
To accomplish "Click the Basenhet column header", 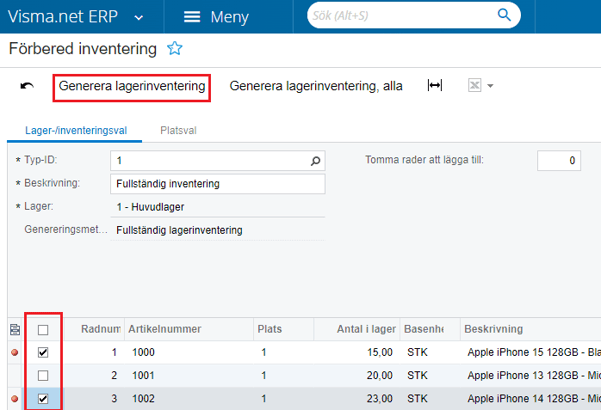I will [x=424, y=329].
